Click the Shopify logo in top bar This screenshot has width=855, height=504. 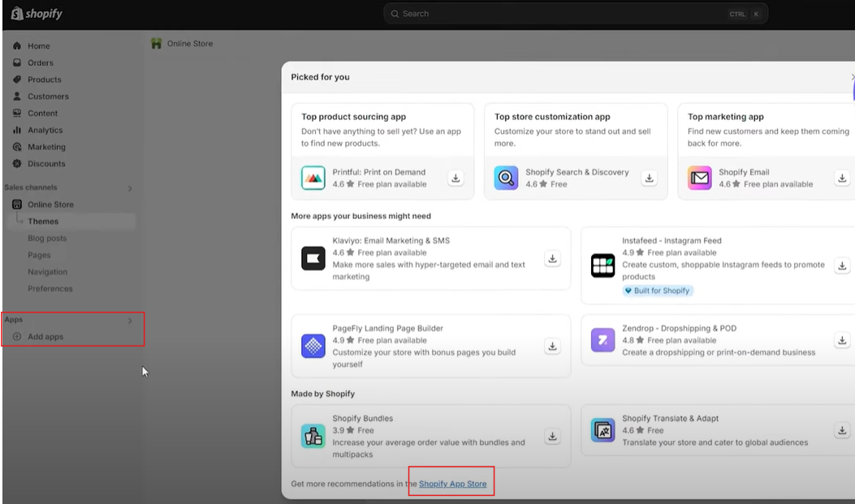pos(37,14)
